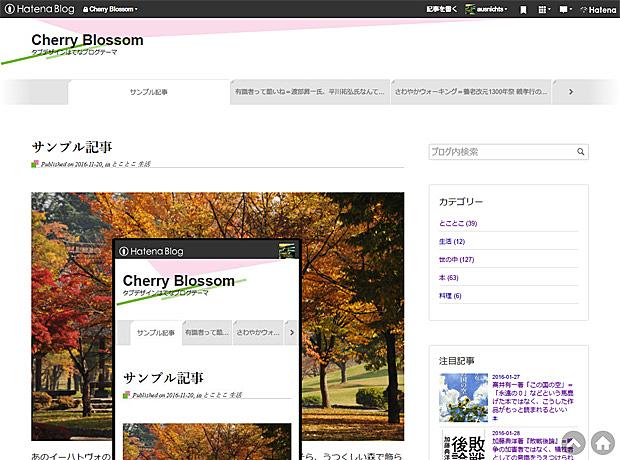Click the user avatar icon in top bar

470,9
